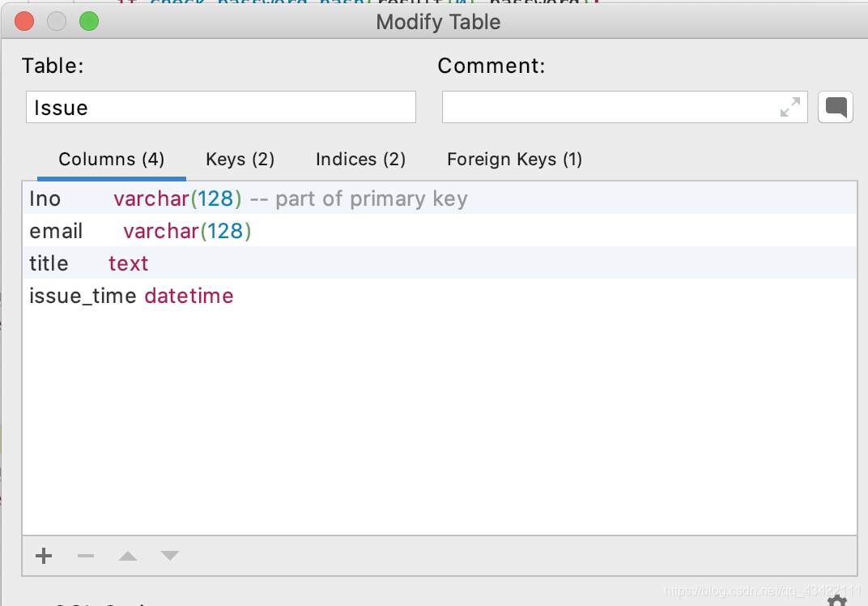Select the email varchar(128) column row
Screen dimensions: 868x606
click(x=440, y=230)
